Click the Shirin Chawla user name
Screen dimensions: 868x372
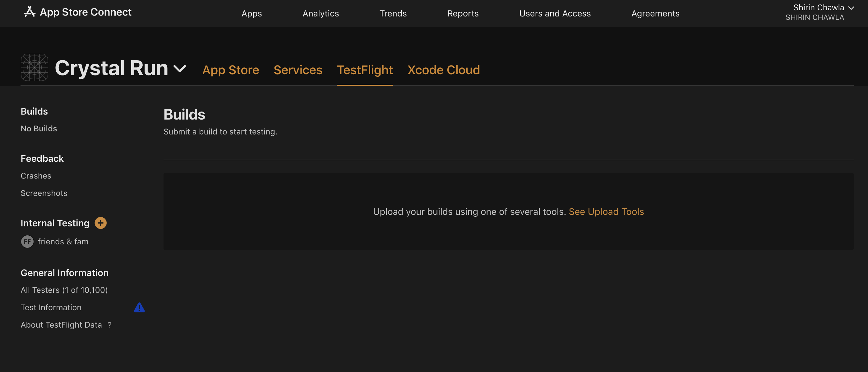pyautogui.click(x=819, y=7)
